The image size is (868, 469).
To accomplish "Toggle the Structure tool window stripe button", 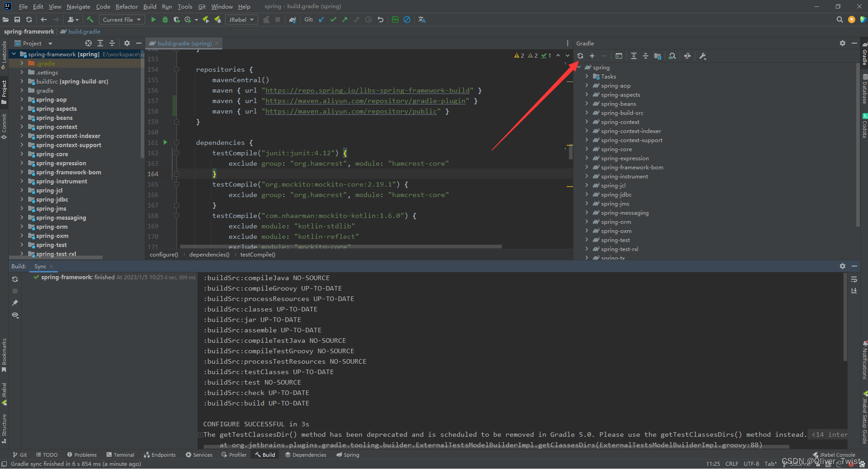I will pyautogui.click(x=4, y=429).
